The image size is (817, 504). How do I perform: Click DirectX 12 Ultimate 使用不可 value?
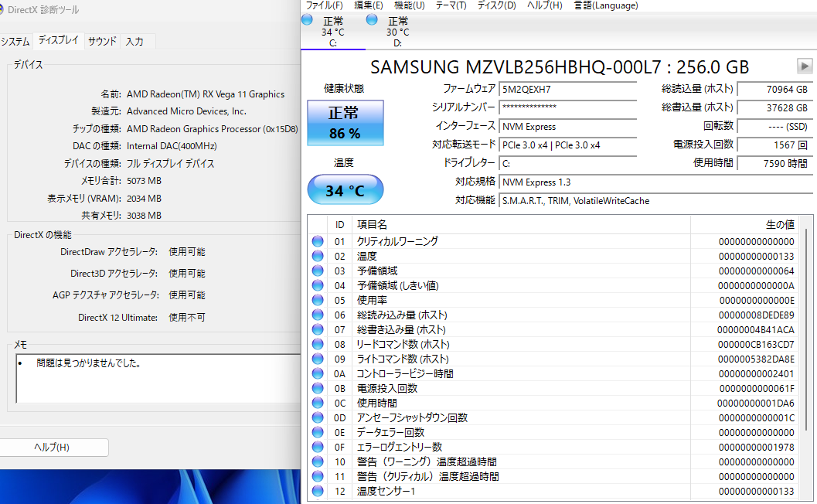[x=187, y=318]
